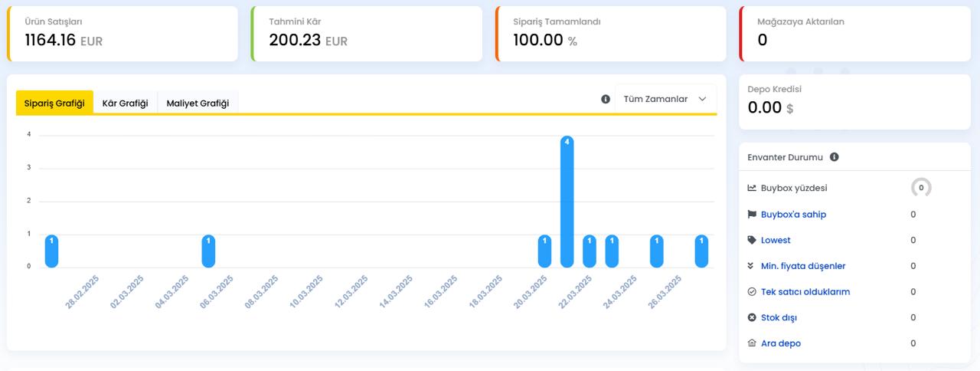980x371 pixels.
Task: Click the Envanter Durumu heading
Action: (786, 157)
